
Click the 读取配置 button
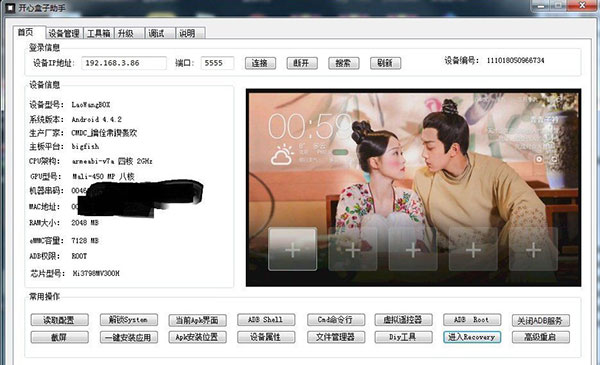coord(59,320)
